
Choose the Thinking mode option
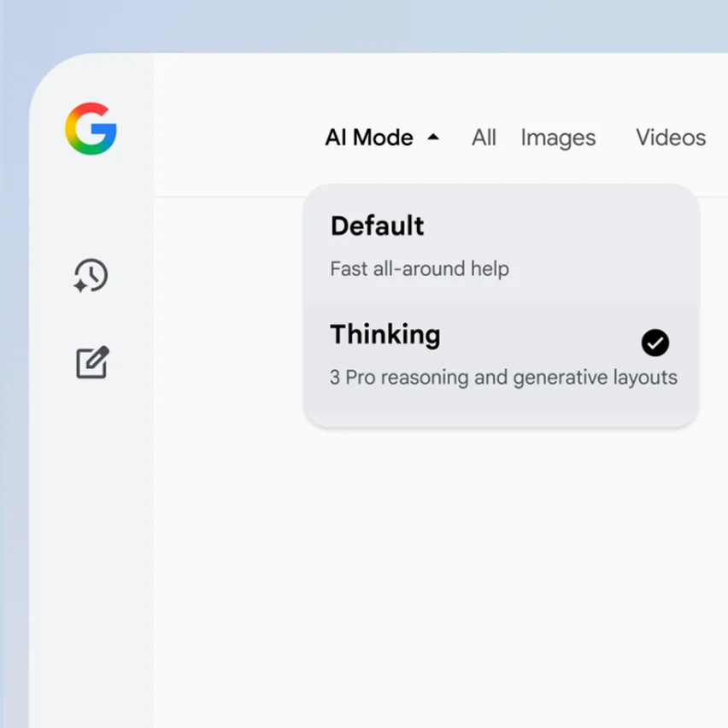click(x=501, y=359)
